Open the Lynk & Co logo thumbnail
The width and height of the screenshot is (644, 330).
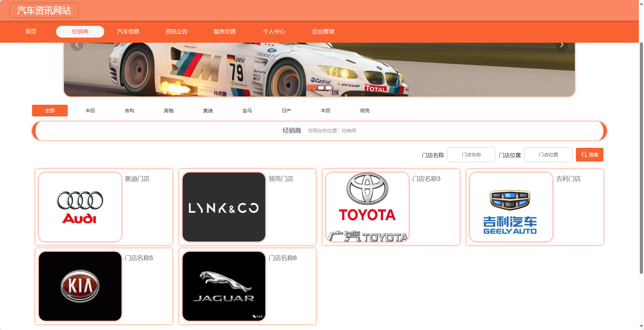click(224, 207)
